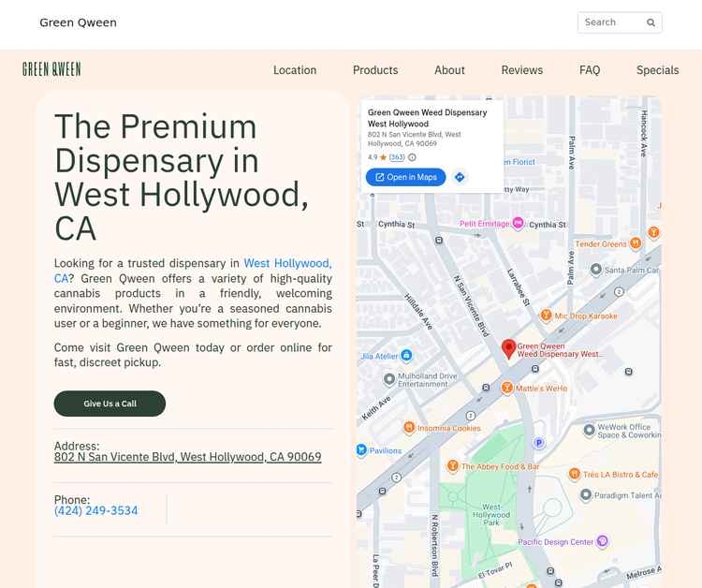Open the (363) reviews link

397,157
